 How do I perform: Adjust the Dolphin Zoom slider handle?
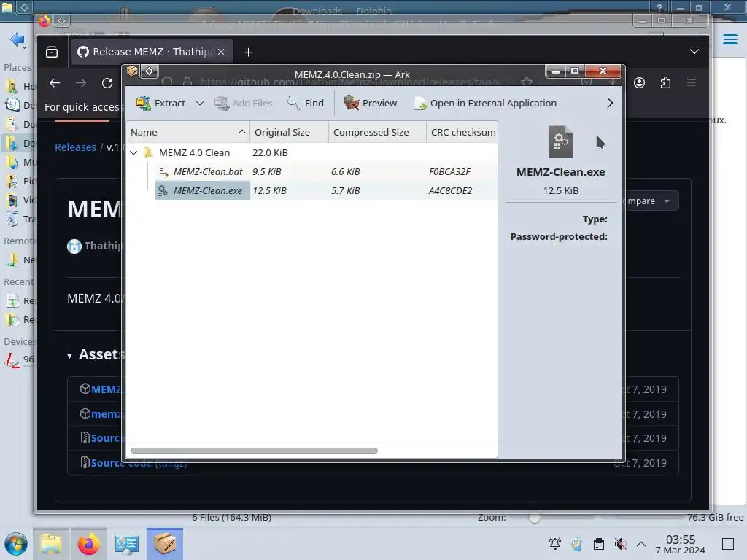click(535, 517)
